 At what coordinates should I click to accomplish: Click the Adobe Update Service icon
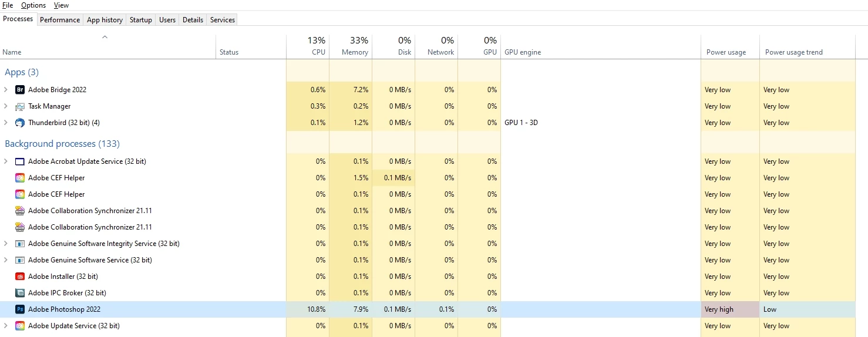pyautogui.click(x=20, y=326)
